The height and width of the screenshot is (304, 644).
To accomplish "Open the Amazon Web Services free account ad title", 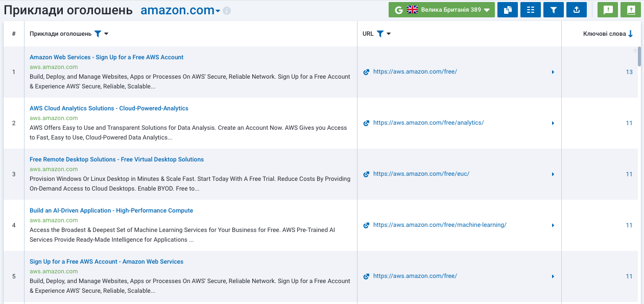I will [x=106, y=57].
